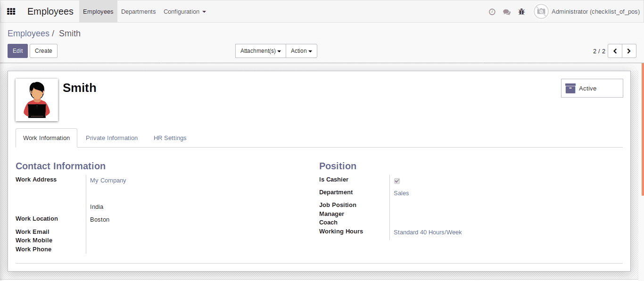Screen dimensions: 644x281
Task: Click Smith's employee photo
Action: tap(37, 100)
